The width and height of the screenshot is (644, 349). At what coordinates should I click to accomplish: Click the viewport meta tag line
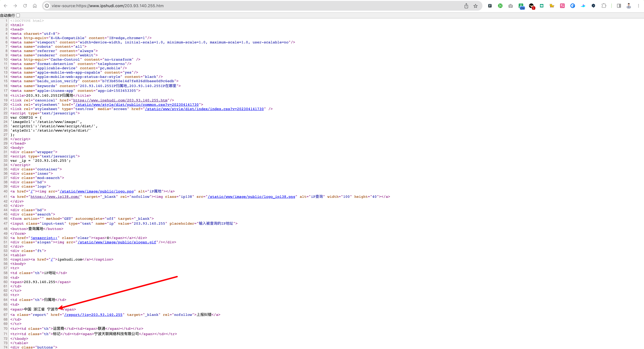pos(153,42)
